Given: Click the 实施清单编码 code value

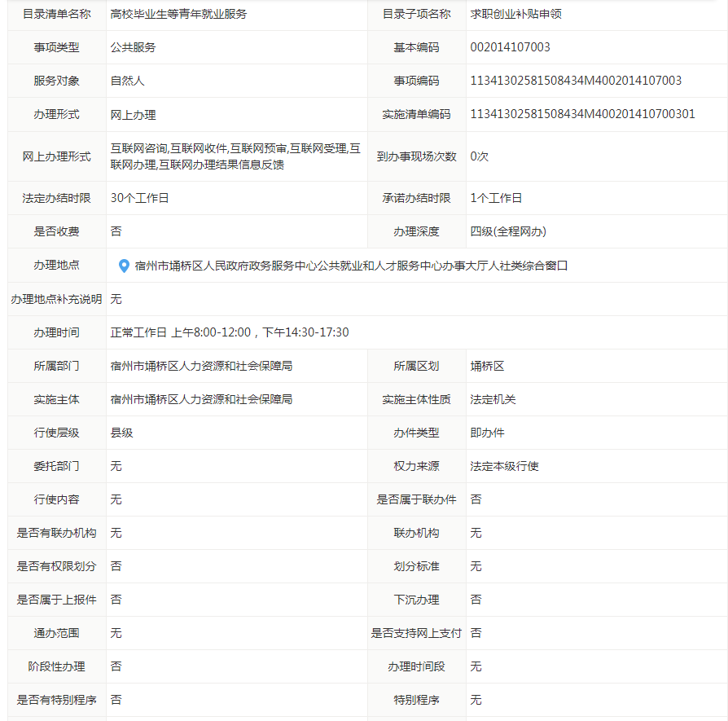Looking at the screenshot, I should (582, 114).
